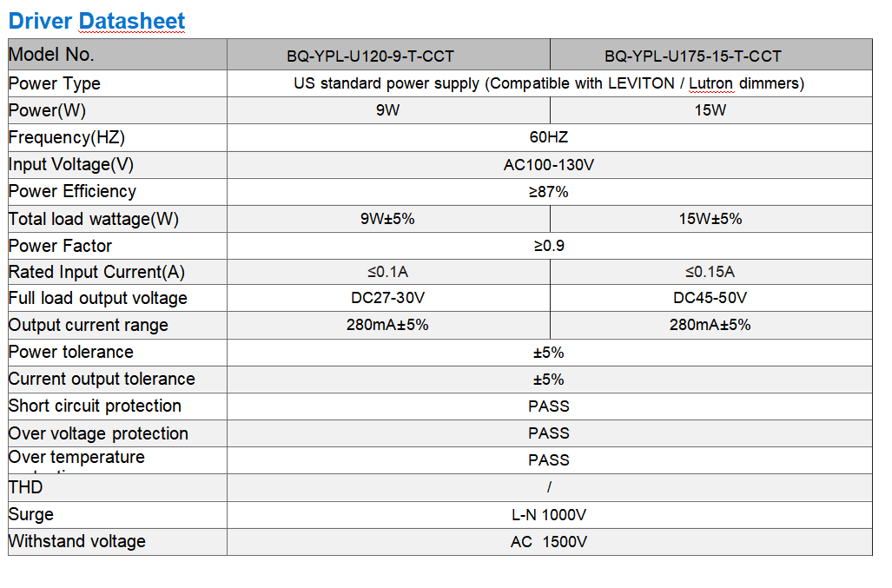The image size is (892, 588).
Task: Click the "15W" power value cell
Action: click(710, 110)
